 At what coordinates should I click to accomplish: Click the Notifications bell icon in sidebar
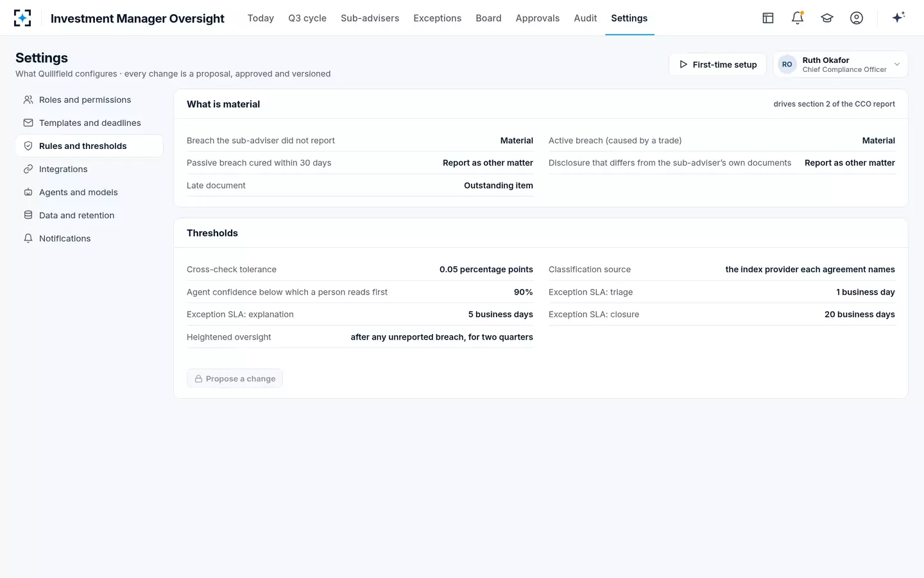click(28, 238)
